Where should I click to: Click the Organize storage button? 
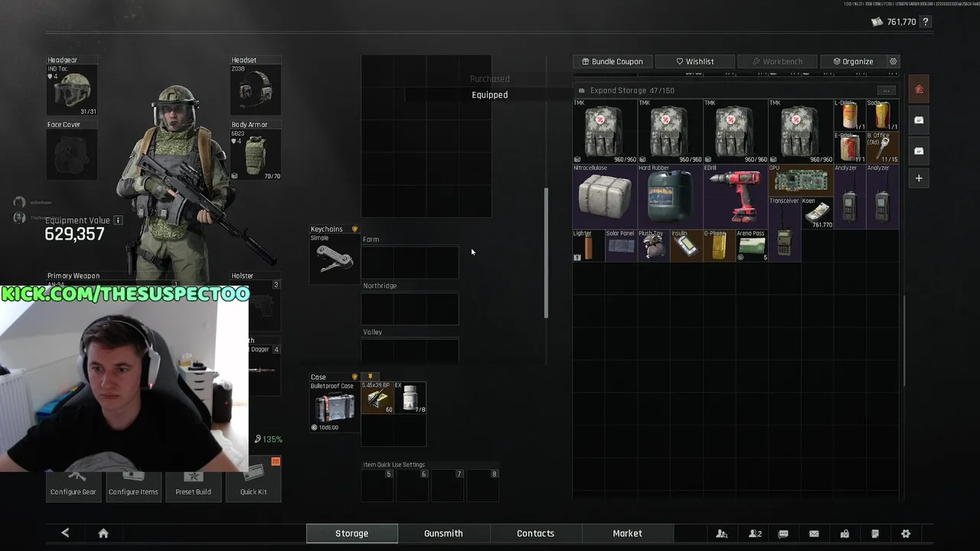pyautogui.click(x=853, y=61)
